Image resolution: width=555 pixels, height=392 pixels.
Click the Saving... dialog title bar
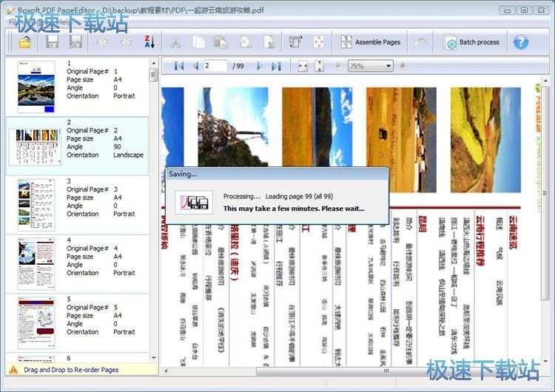click(277, 174)
